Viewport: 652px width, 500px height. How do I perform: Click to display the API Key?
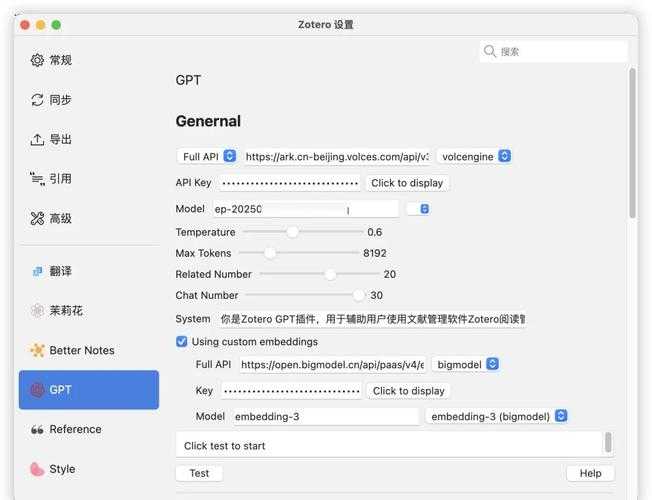pos(407,183)
